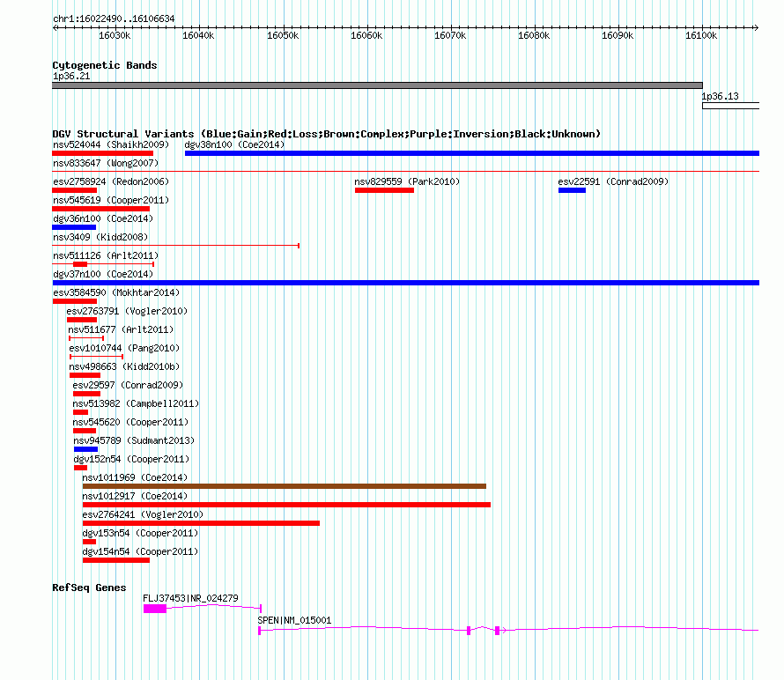The image size is (784, 680).
Task: Click the esv2758924 (Redon2006) label
Action: point(111,181)
